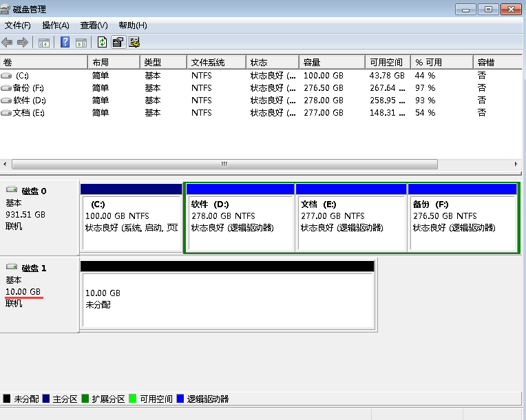This screenshot has width=526, height=420.
Task: Sort by the 类型 column header
Action: point(163,63)
